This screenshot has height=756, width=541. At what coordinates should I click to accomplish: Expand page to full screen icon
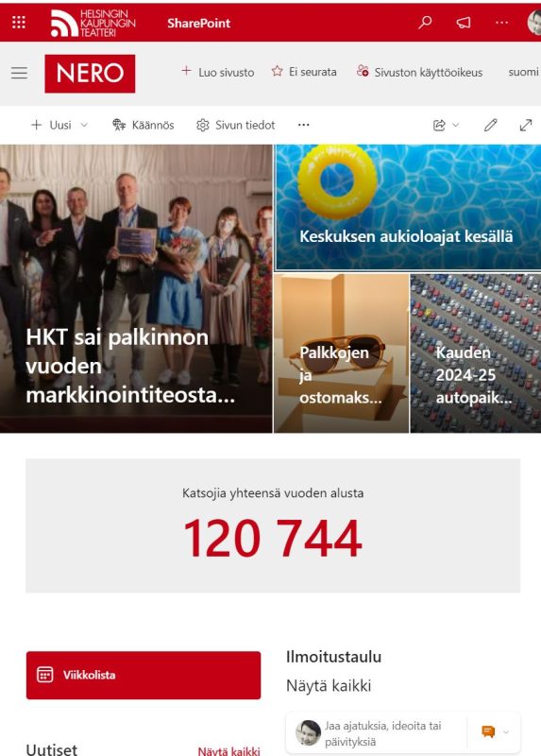(x=526, y=125)
